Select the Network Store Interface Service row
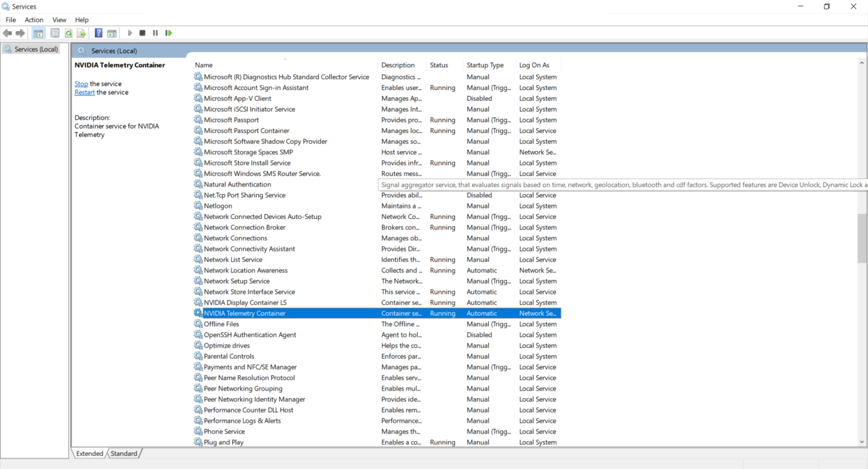 [377, 292]
